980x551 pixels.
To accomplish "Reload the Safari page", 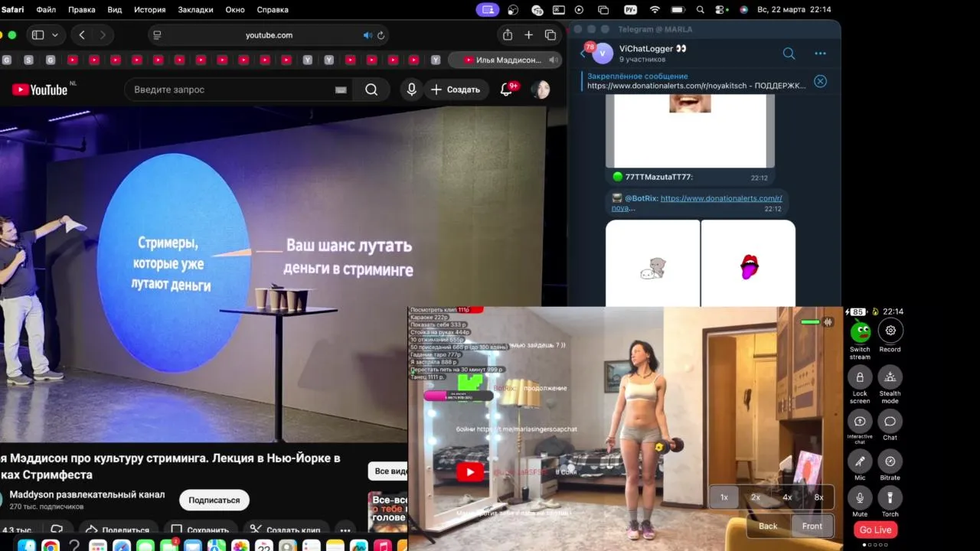I will [381, 35].
